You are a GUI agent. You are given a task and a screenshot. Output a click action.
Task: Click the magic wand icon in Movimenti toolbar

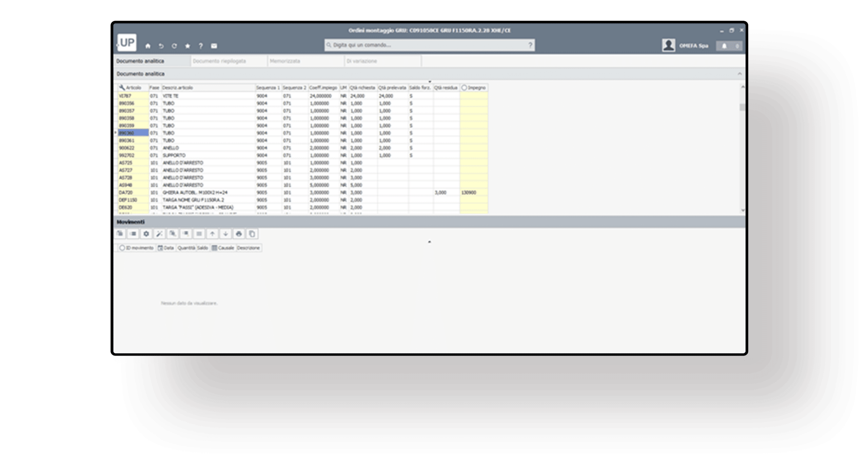point(159,234)
